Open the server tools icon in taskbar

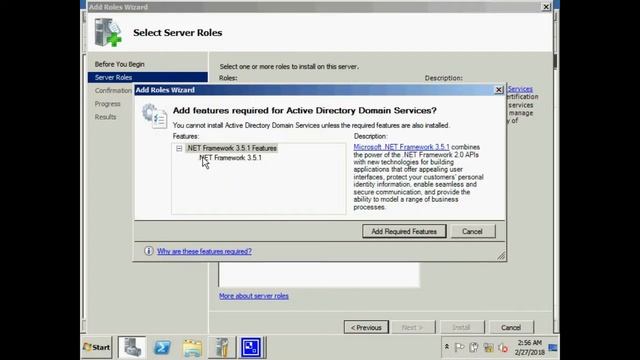pyautogui.click(x=222, y=347)
